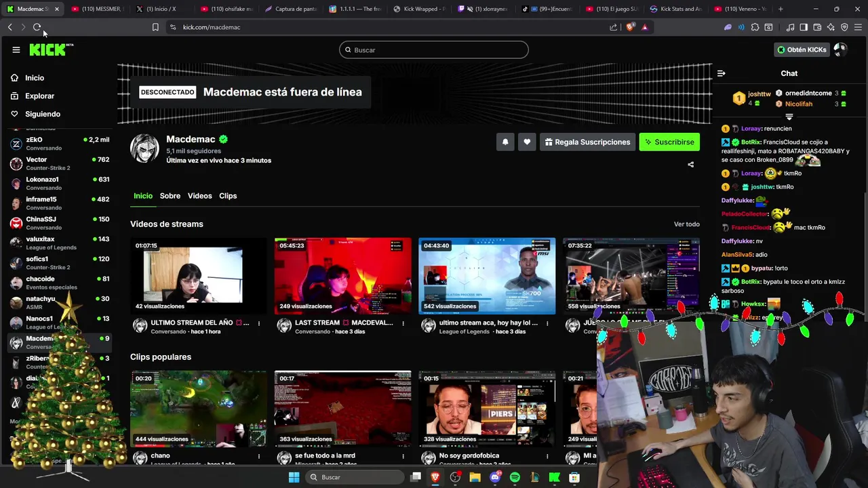
Task: Click the notification bell icon for Macdemac
Action: [505, 142]
